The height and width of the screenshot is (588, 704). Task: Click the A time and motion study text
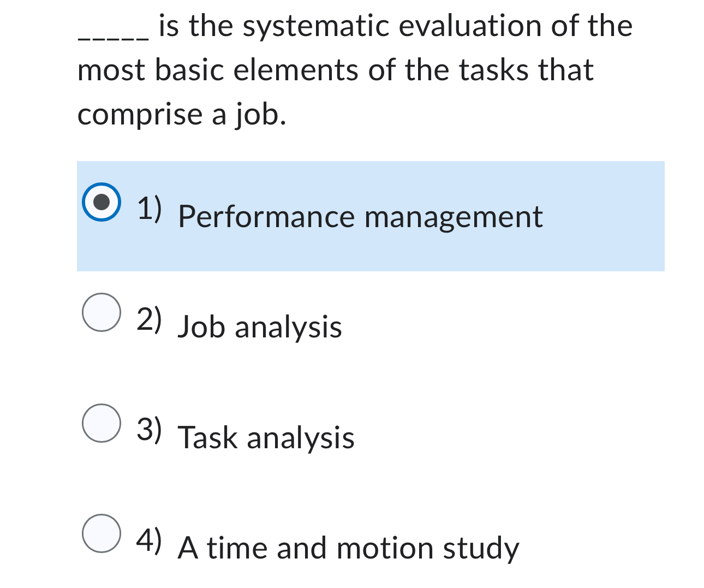349,548
